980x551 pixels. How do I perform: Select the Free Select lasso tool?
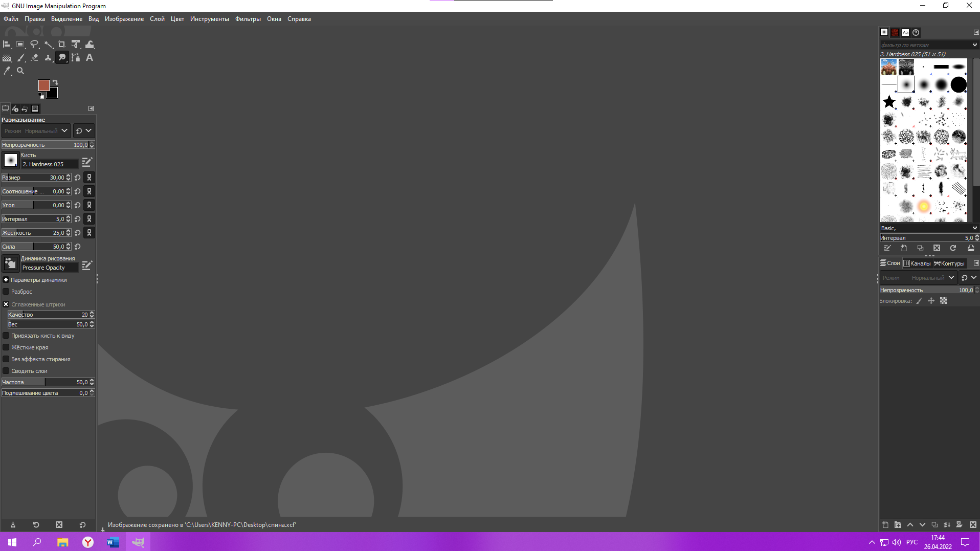(34, 45)
